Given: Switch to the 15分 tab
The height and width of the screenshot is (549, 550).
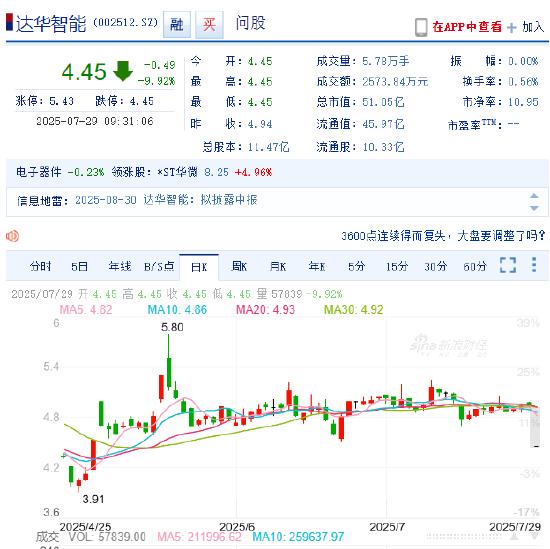Looking at the screenshot, I should 397,267.
